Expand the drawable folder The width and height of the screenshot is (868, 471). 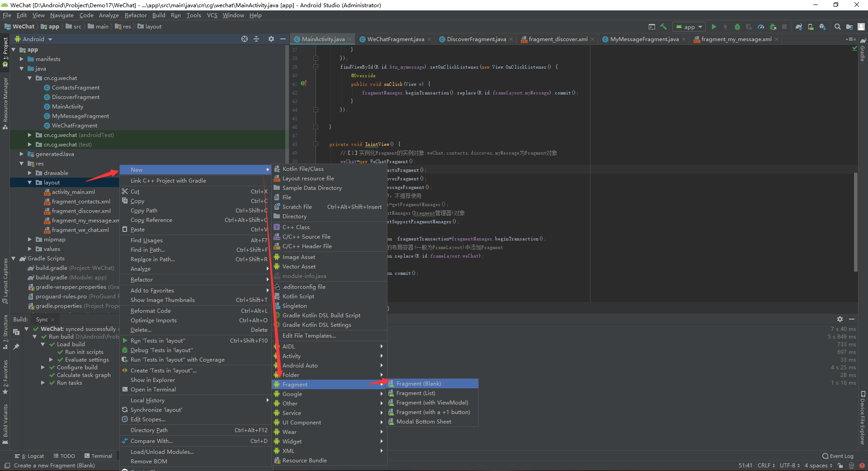29,173
